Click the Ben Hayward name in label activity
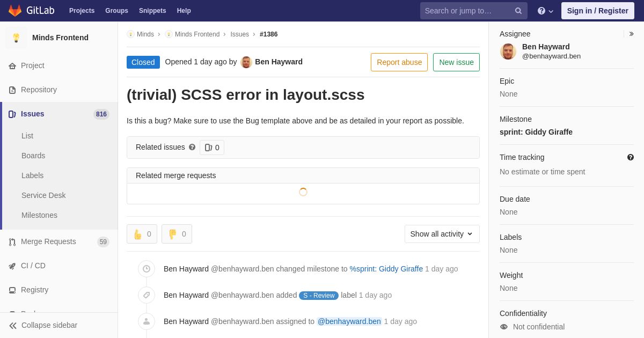Image resolution: width=644 pixels, height=338 pixels. coord(186,295)
